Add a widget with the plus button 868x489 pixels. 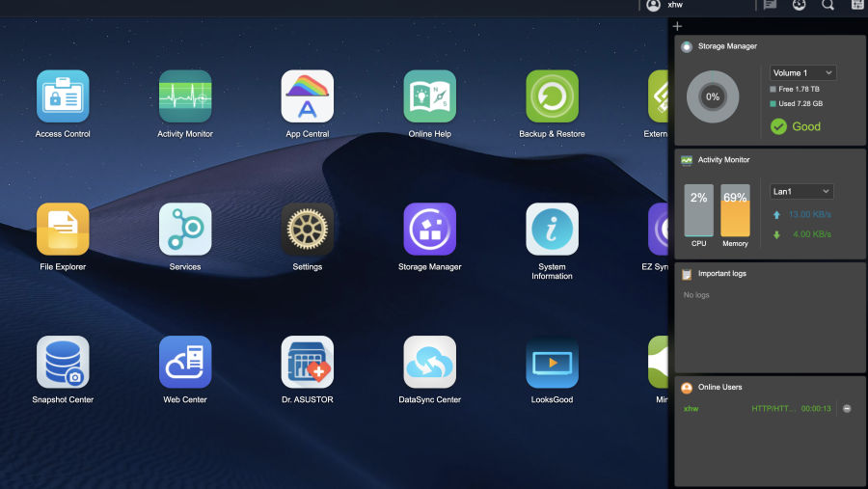[x=677, y=27]
